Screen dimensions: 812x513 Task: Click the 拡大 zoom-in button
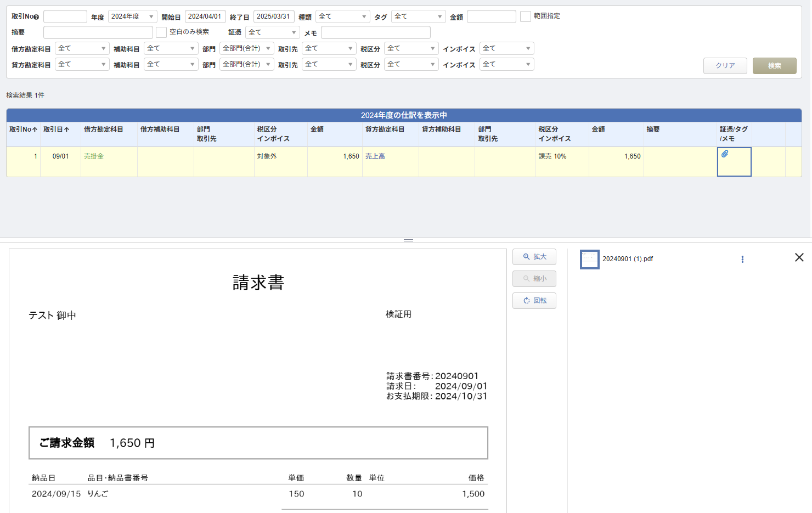coord(534,257)
